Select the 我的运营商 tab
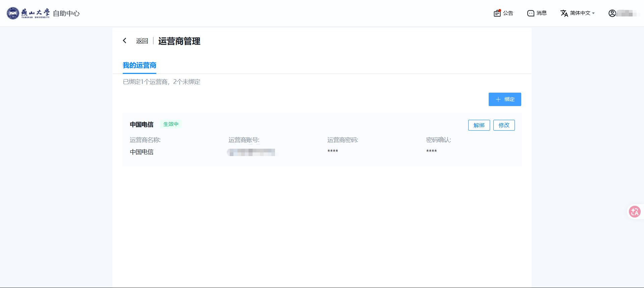The width and height of the screenshot is (644, 288). 140,65
